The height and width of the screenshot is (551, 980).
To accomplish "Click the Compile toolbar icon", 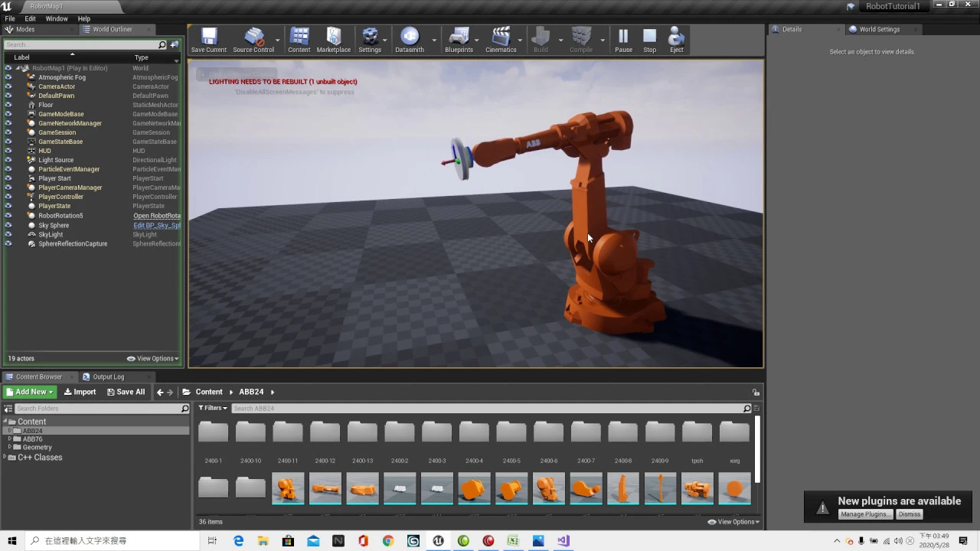I will tap(581, 40).
